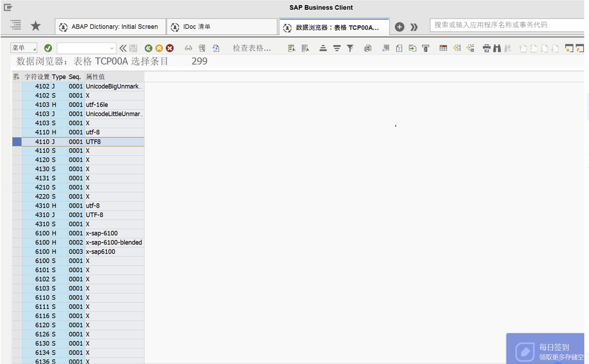The width and height of the screenshot is (589, 364).
Task: Click the 每日签到 popup
Action: (545, 349)
